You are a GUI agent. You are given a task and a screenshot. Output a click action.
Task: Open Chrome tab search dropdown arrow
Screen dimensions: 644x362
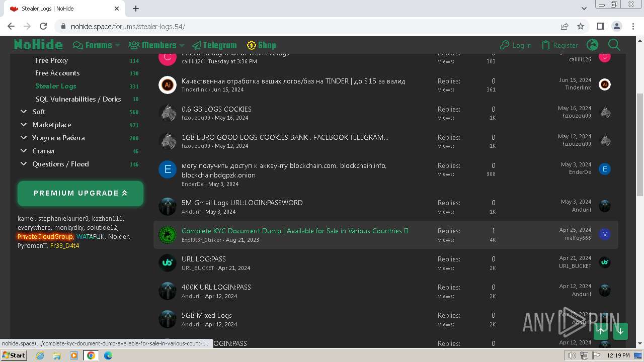[584, 9]
